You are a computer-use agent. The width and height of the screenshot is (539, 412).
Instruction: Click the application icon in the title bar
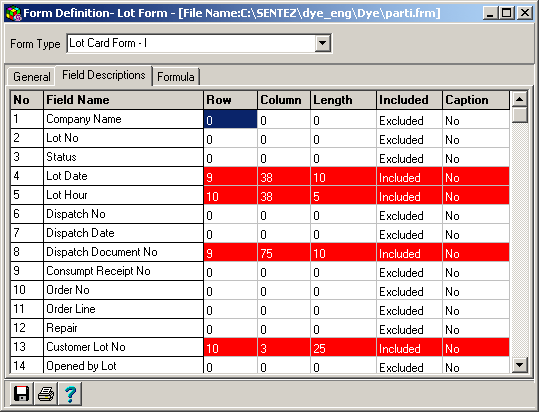click(14, 13)
